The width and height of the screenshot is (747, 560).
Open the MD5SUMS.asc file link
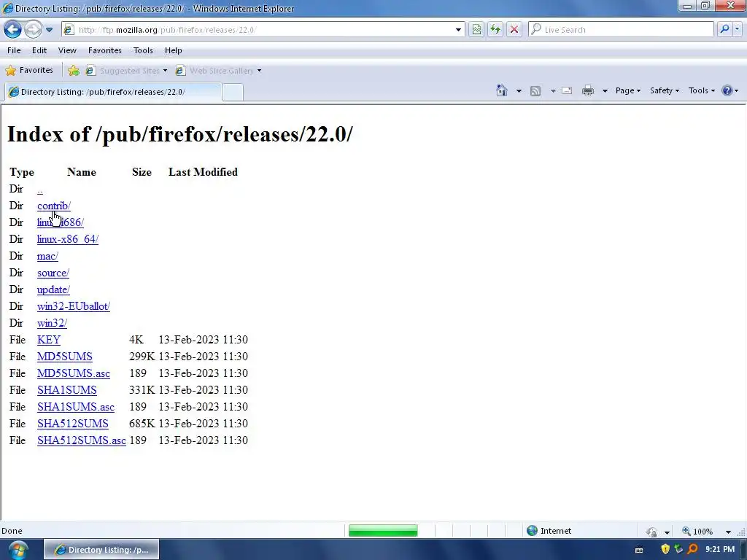(x=74, y=373)
